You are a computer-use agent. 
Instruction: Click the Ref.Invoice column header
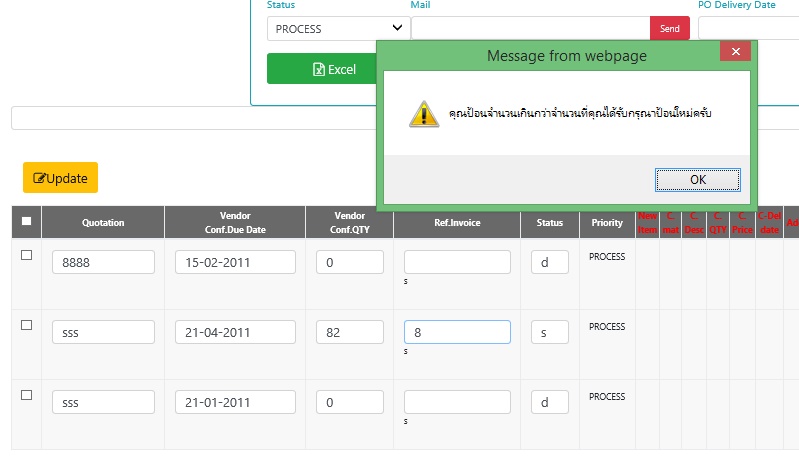pyautogui.click(x=457, y=222)
